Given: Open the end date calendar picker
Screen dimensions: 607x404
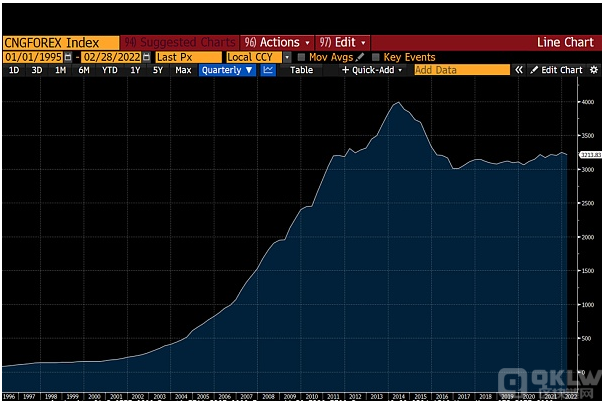Looking at the screenshot, I should (145, 58).
